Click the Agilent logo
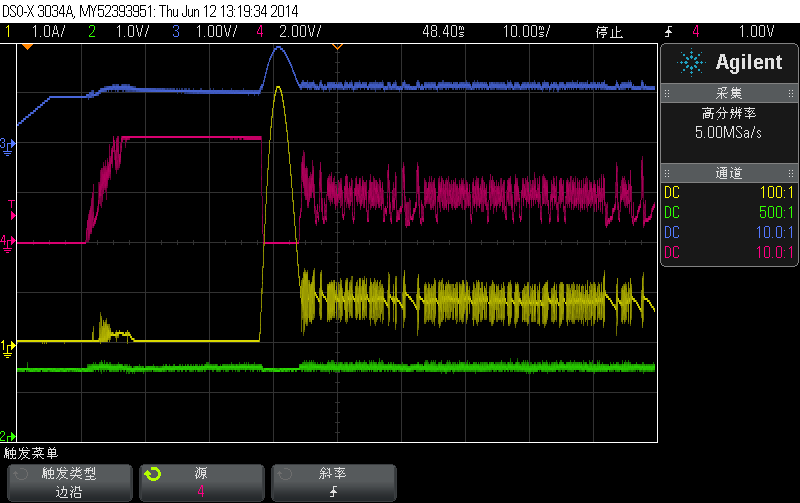The height and width of the screenshot is (503, 800). point(730,62)
